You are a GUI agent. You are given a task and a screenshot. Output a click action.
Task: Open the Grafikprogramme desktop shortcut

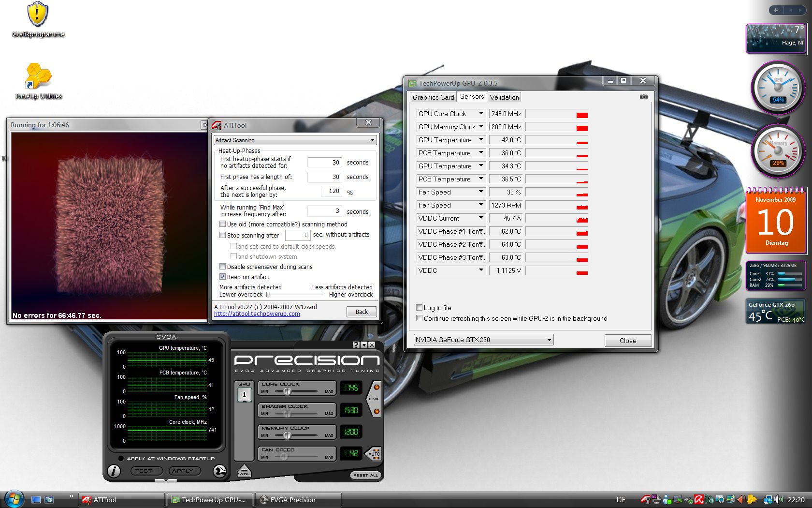coord(38,19)
